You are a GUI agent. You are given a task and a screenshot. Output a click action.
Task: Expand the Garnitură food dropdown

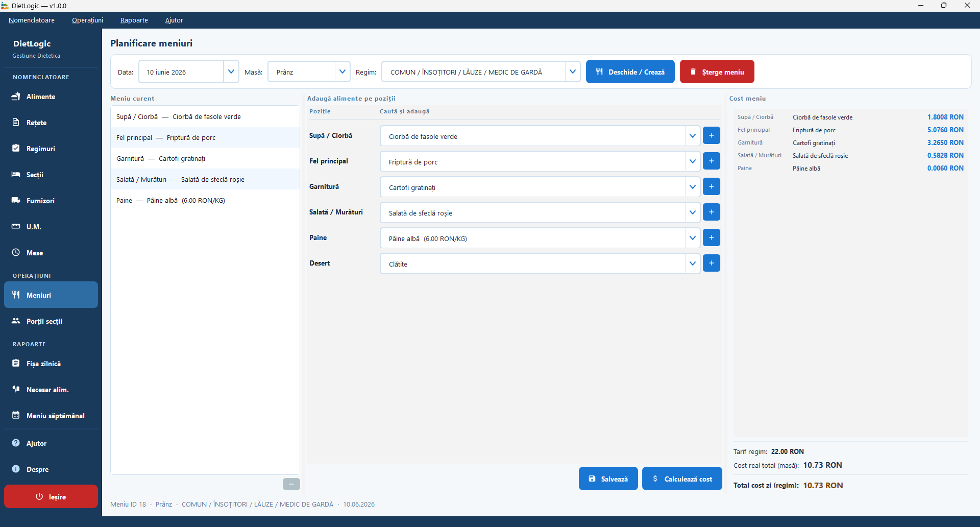point(693,187)
